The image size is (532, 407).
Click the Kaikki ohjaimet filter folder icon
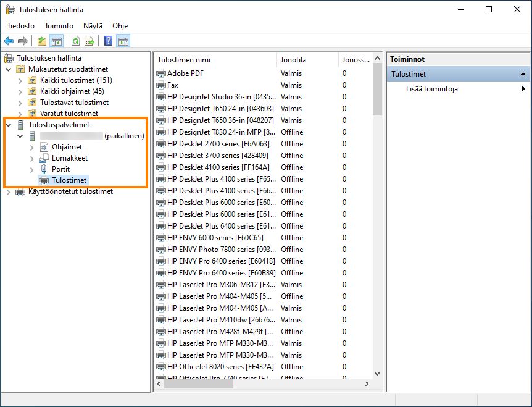(32, 91)
